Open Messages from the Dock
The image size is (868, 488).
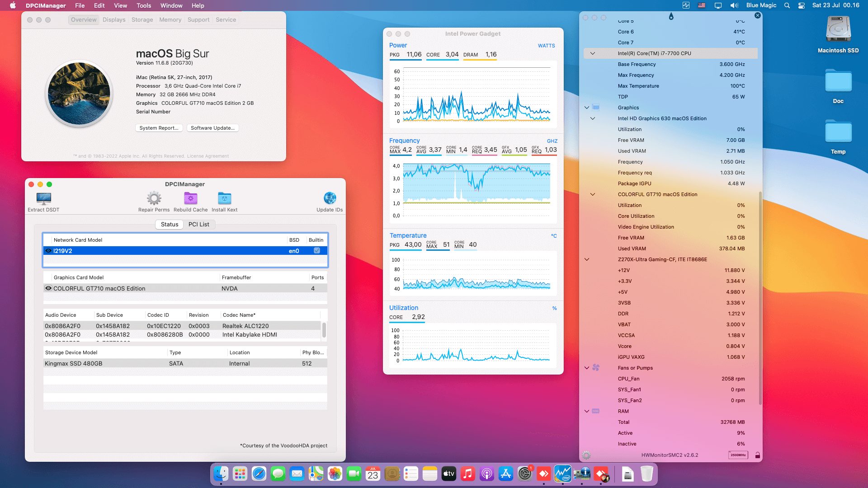(x=278, y=474)
